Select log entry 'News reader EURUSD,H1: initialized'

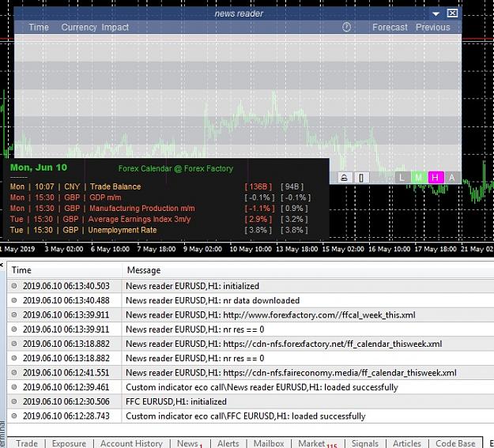[251, 286]
